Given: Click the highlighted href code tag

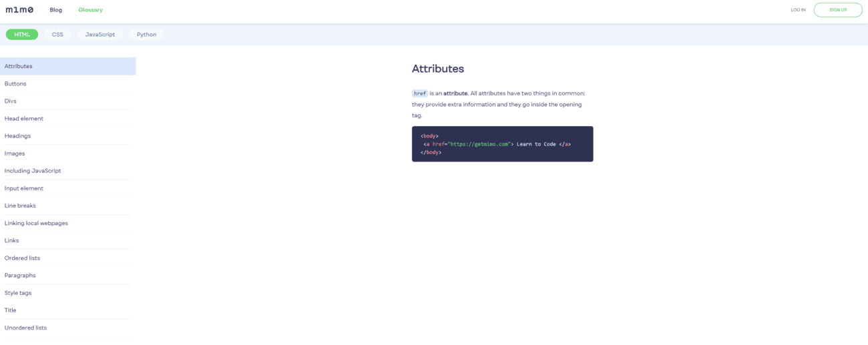Looking at the screenshot, I should 419,93.
